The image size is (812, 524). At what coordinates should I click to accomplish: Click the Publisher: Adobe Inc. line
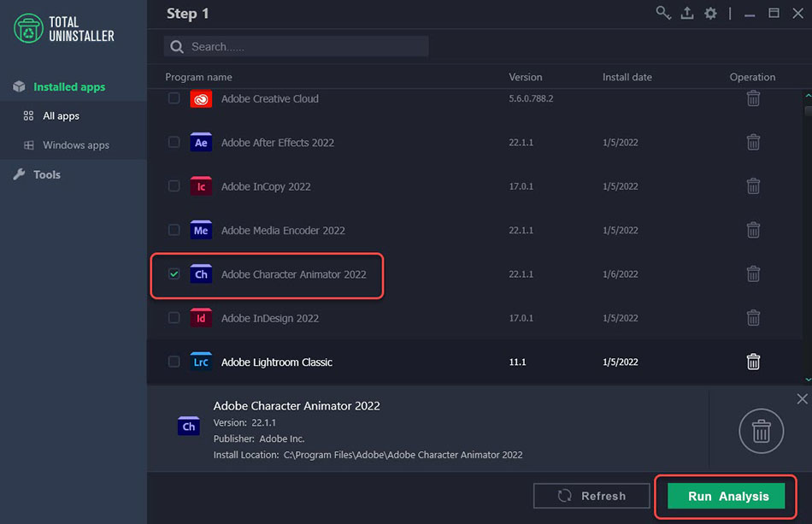[259, 439]
